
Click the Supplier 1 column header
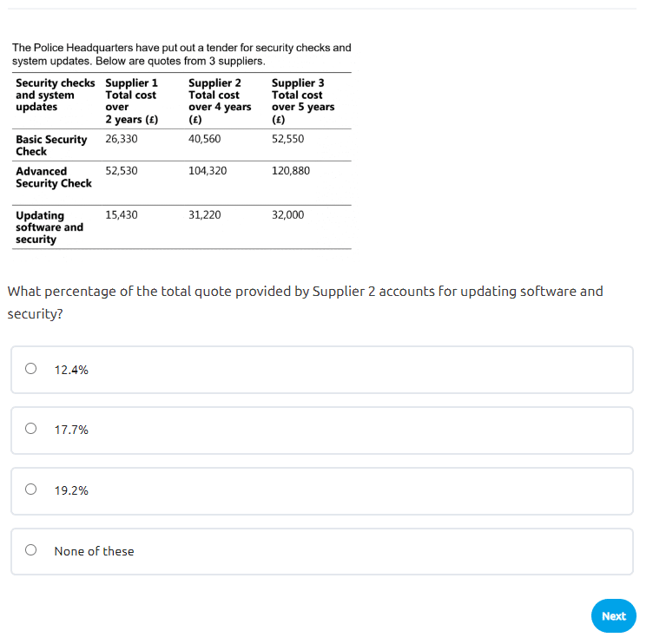[131, 101]
